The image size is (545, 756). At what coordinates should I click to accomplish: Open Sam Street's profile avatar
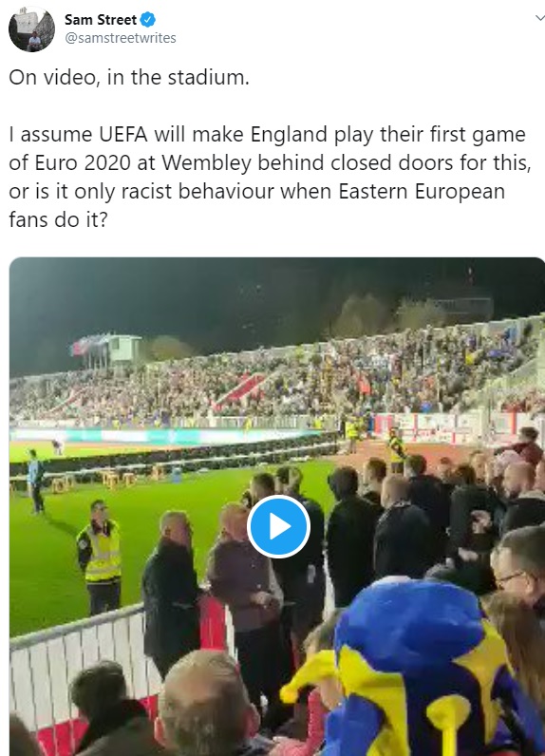[x=31, y=28]
